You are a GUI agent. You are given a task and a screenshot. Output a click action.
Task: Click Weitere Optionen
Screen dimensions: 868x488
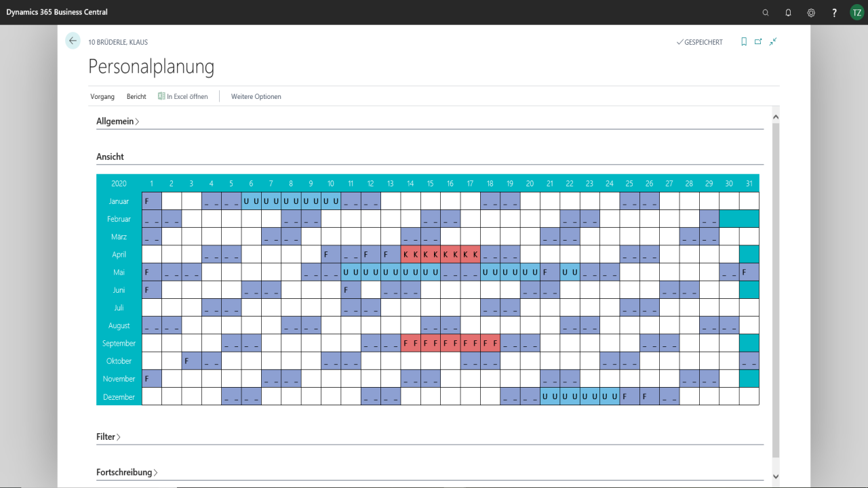[x=256, y=96]
